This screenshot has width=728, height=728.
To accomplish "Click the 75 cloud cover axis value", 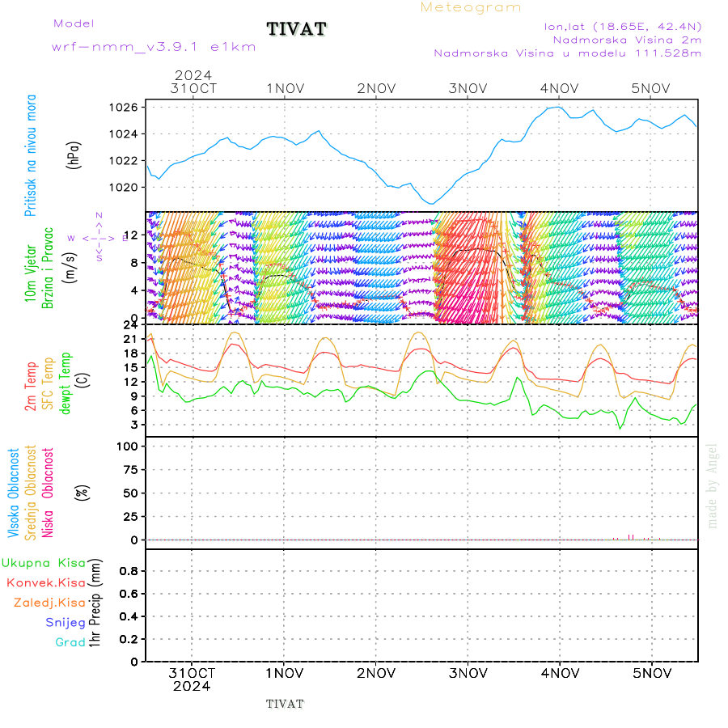I will 130,470.
